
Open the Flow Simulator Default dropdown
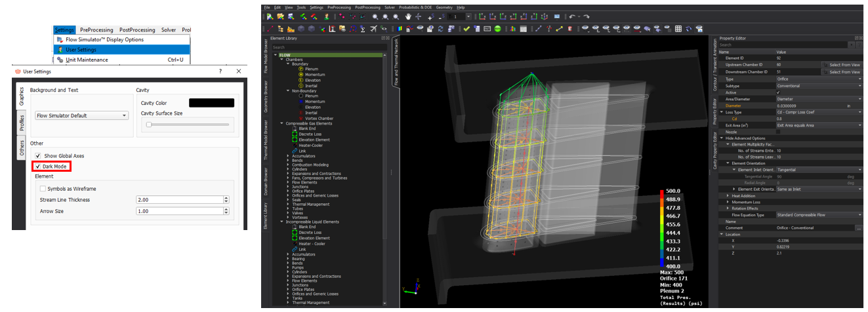(x=81, y=115)
